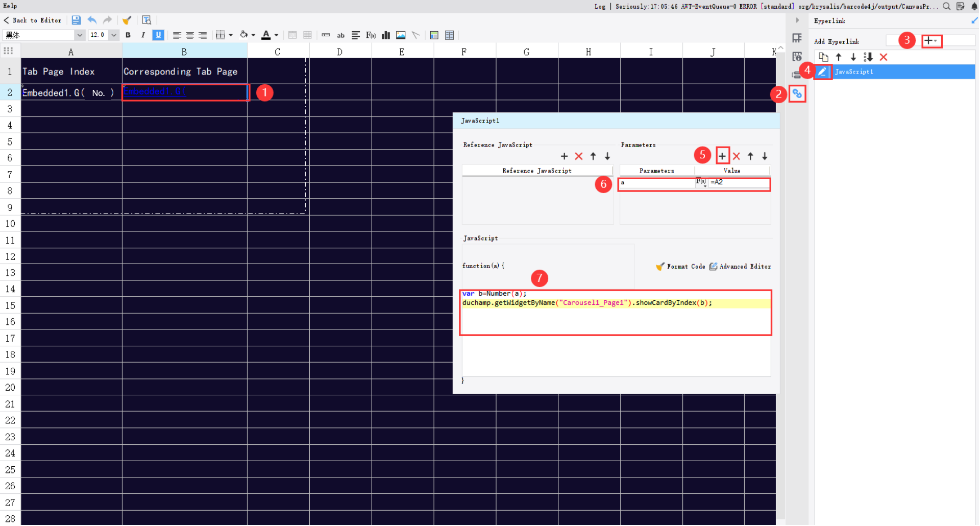Click the edit pencil icon beside JavaScript1

[822, 72]
